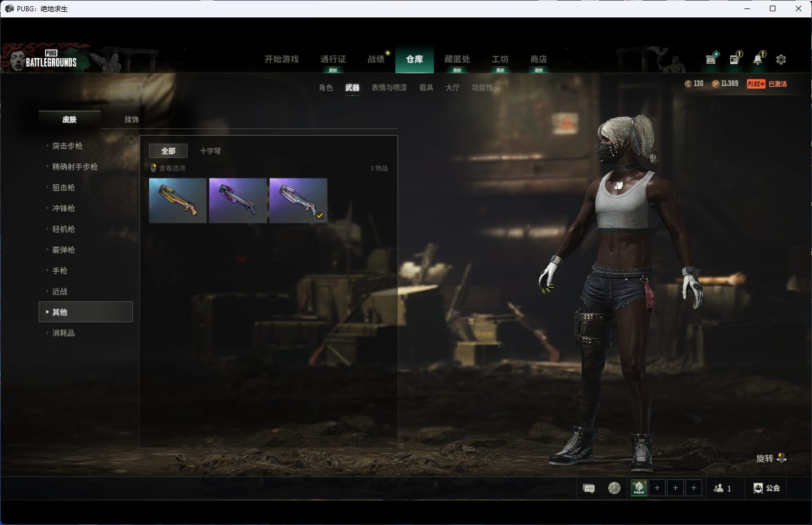Open the 轻机枪 weapon category

pos(64,229)
